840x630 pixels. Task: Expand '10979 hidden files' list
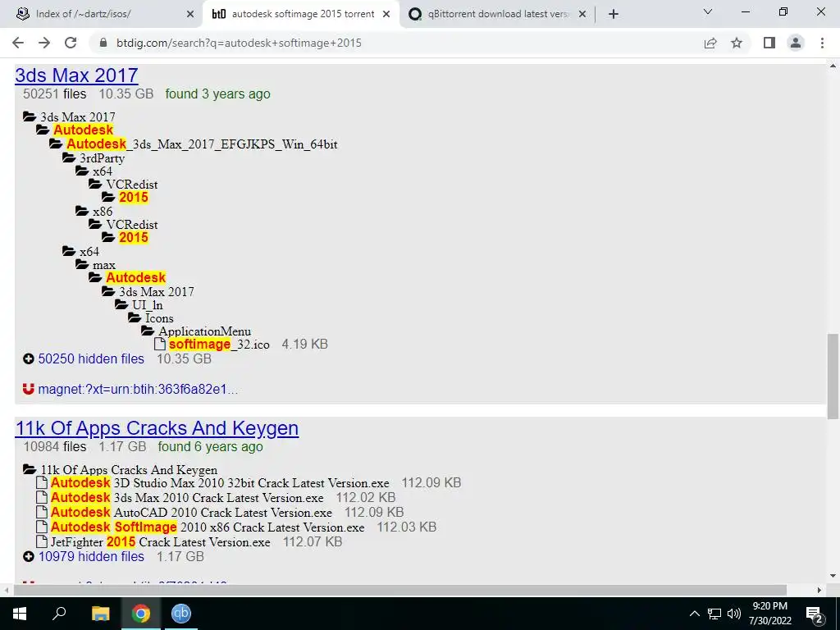91,557
